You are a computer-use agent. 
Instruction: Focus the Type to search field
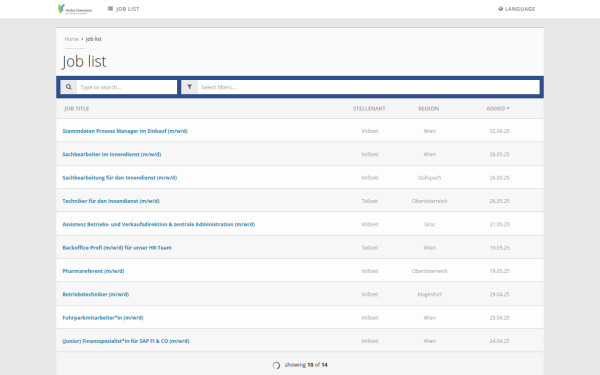tap(127, 87)
